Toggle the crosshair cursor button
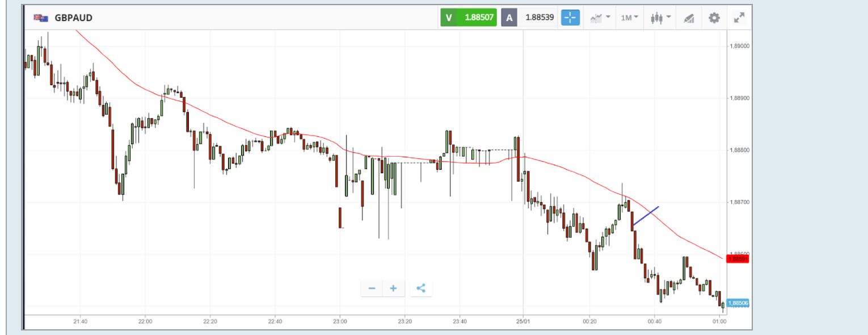This screenshot has width=868, height=335. click(570, 18)
